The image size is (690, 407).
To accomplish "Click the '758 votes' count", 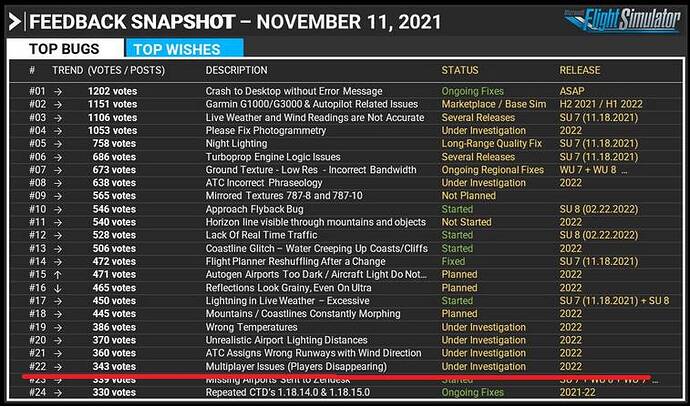I will pyautogui.click(x=114, y=143).
